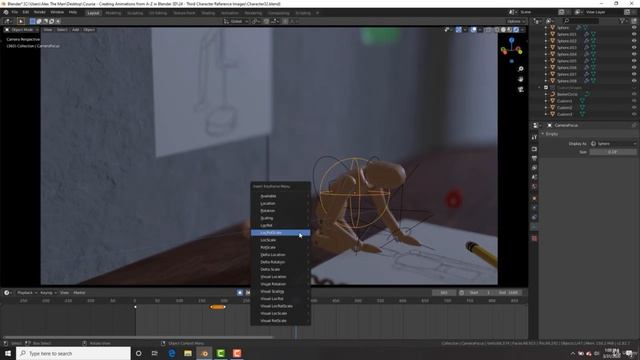This screenshot has width=640, height=360.
Task: Open the File menu
Action: (x=15, y=12)
